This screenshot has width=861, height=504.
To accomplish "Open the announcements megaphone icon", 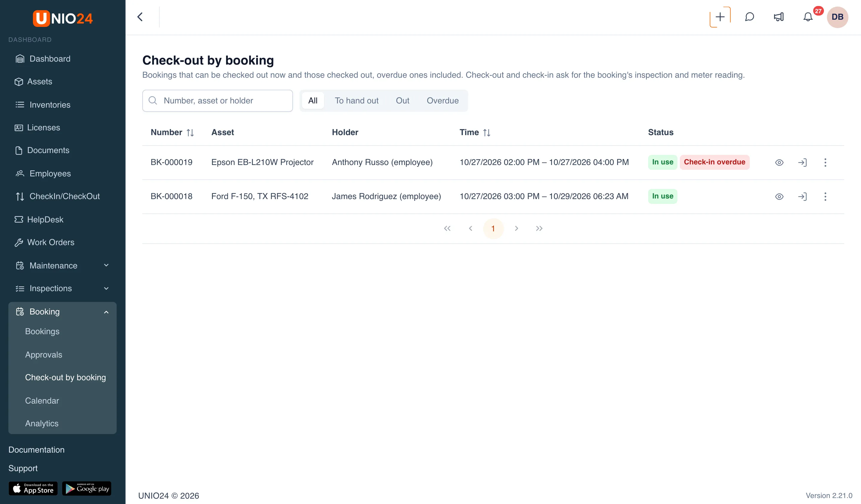I will pyautogui.click(x=779, y=17).
